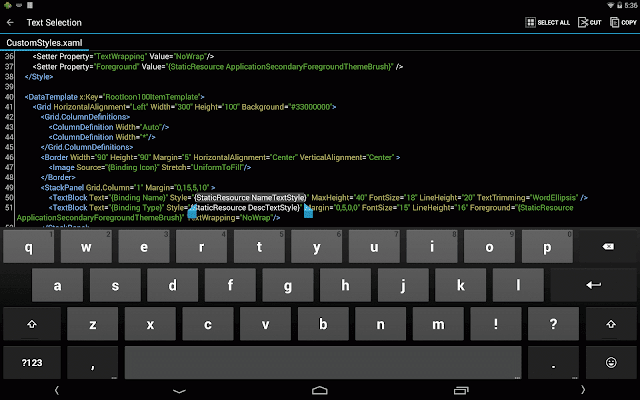
Task: Tap the Copy action
Action: (x=623, y=22)
